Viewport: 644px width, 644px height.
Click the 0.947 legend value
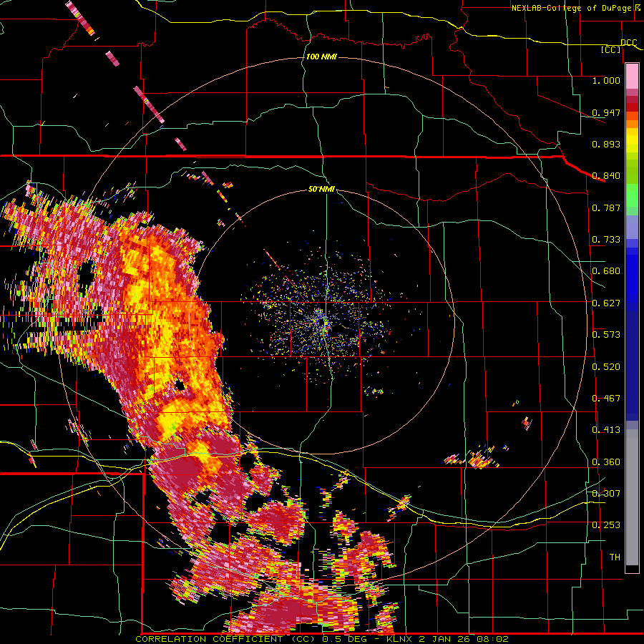606,112
